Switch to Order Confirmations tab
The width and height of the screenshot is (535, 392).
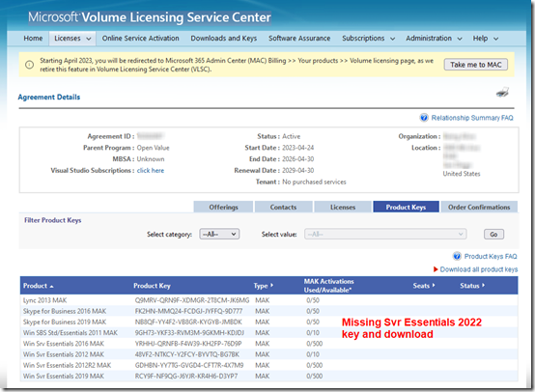point(479,207)
